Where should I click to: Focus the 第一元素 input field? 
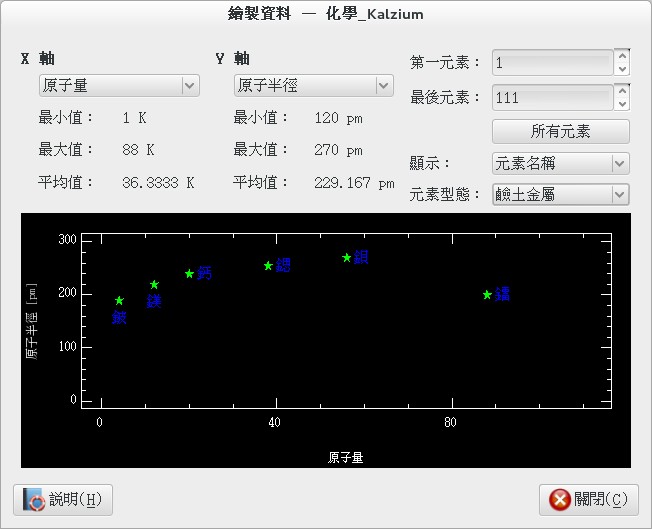pos(553,63)
